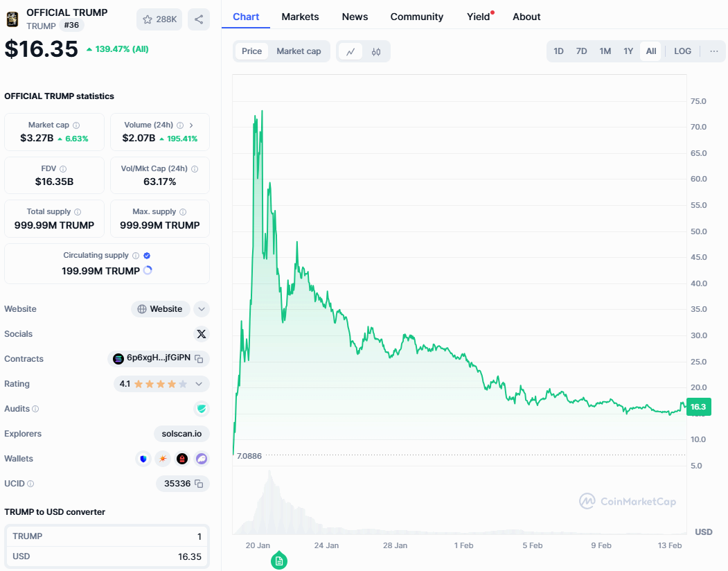This screenshot has width=728, height=571.
Task: Click the 7.0886 starting price label
Action: [249, 456]
